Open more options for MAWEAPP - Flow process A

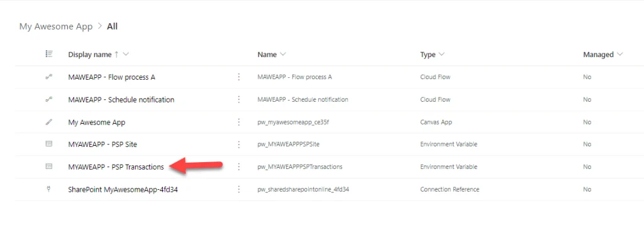pos(238,77)
